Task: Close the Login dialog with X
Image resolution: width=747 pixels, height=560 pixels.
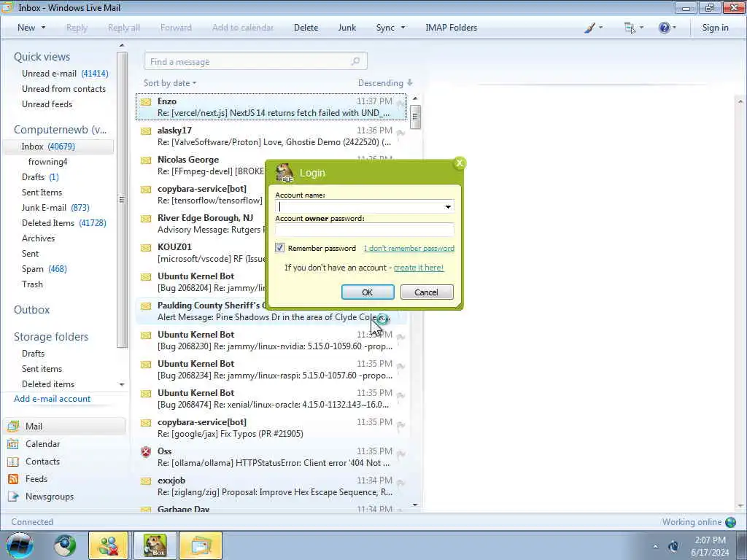Action: pyautogui.click(x=460, y=163)
